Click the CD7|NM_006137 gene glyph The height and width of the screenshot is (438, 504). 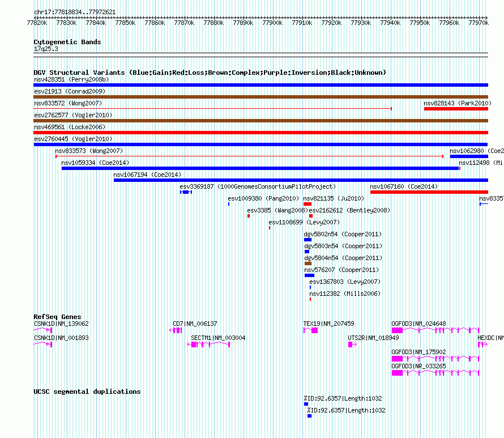point(176,330)
